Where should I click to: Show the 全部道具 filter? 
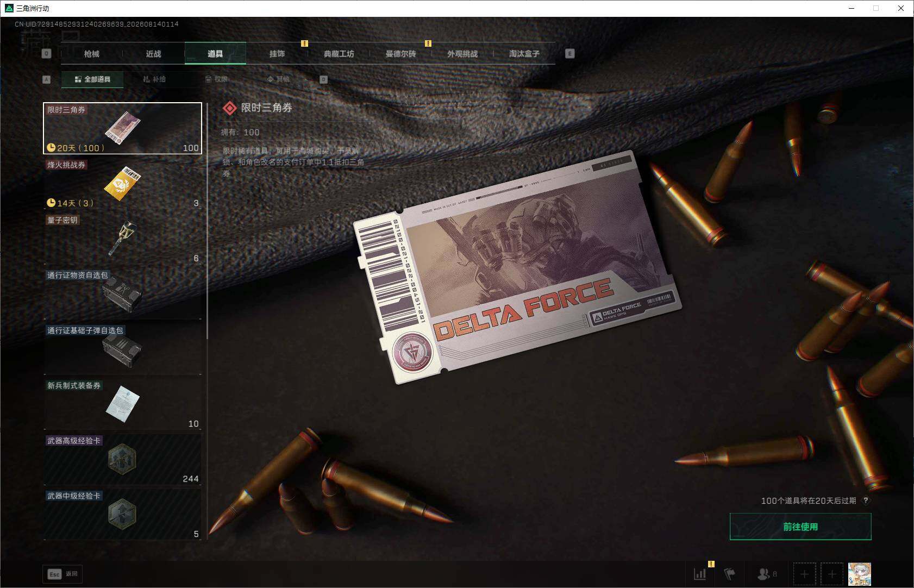click(92, 79)
